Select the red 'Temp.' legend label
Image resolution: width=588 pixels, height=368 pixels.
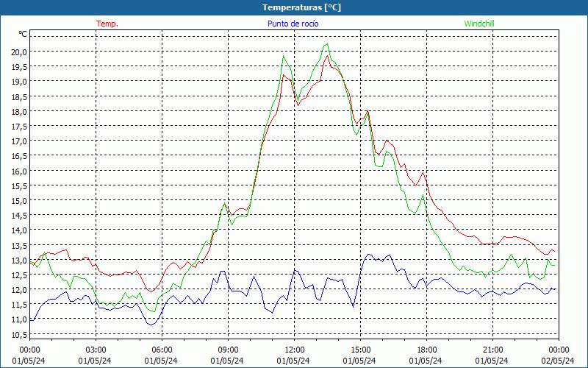tap(107, 24)
